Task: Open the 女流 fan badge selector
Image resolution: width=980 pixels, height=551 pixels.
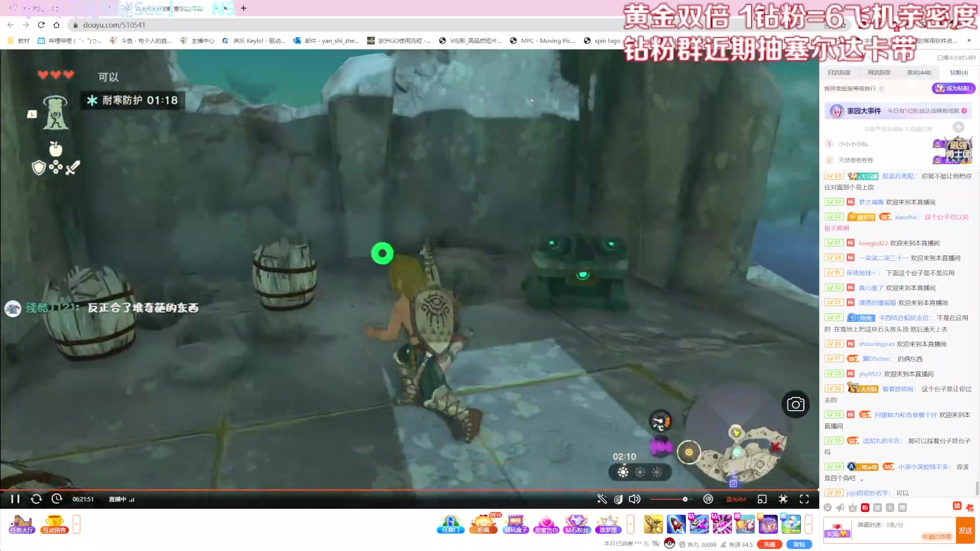Action: click(837, 531)
